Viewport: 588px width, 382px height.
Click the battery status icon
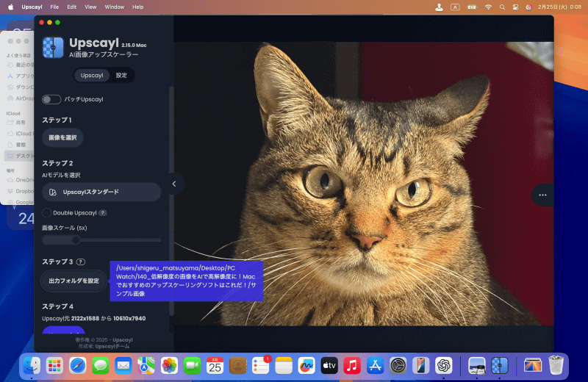point(472,7)
